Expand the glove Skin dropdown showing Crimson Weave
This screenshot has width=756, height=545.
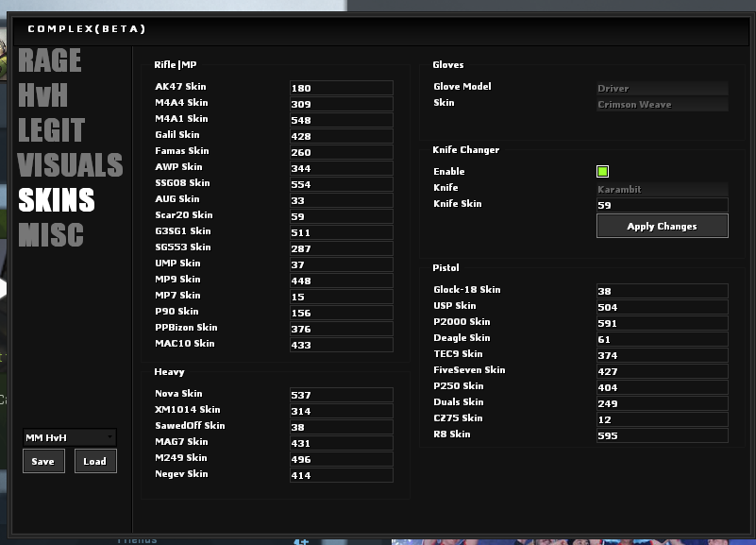click(x=663, y=104)
